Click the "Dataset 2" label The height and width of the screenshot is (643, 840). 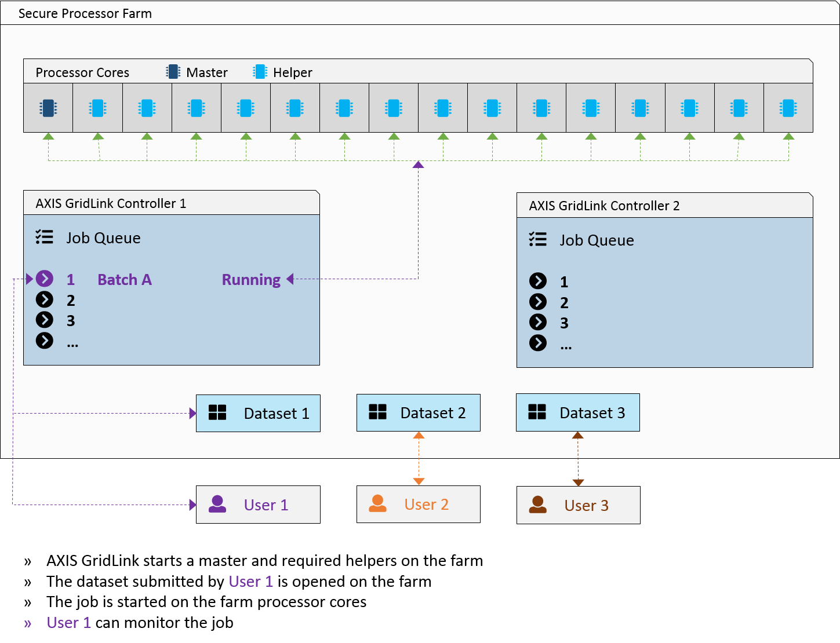point(433,413)
